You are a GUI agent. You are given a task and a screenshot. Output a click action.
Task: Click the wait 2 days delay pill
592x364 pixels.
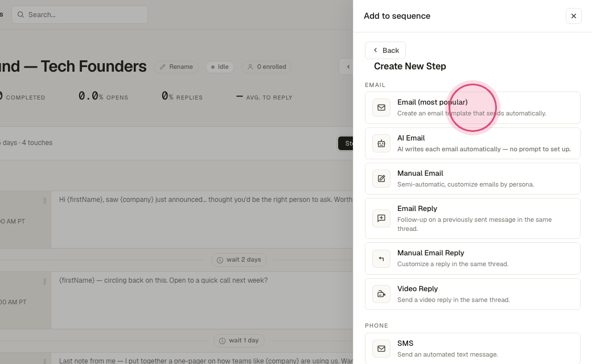coord(239,260)
